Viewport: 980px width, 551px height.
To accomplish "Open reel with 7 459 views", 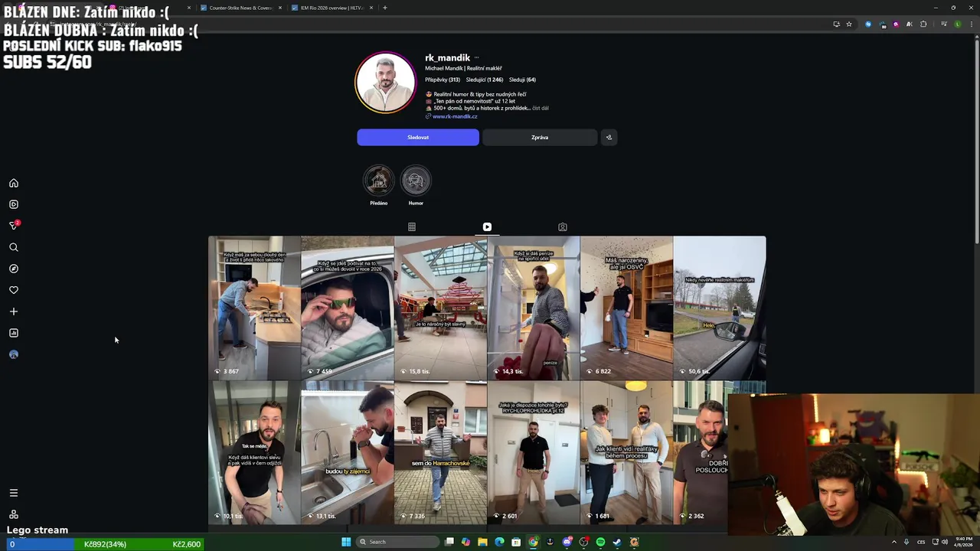I will point(348,308).
